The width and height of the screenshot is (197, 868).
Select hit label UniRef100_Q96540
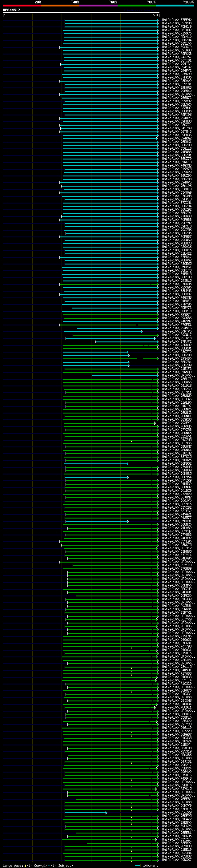[x=177, y=91]
